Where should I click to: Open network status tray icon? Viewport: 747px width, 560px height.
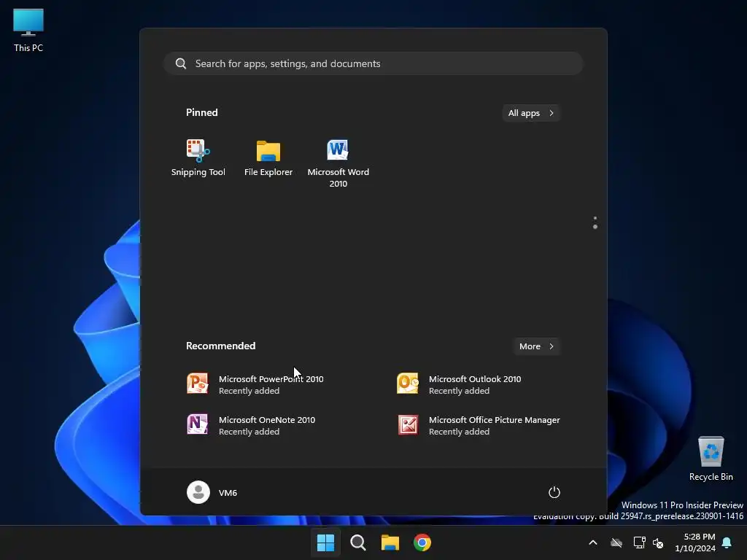[639, 542]
